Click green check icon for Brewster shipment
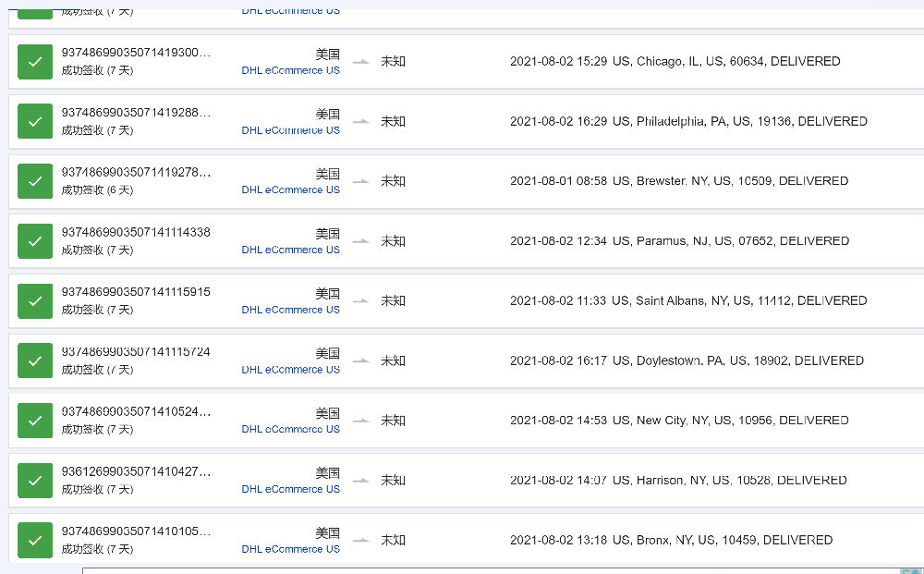The image size is (924, 574). [35, 181]
